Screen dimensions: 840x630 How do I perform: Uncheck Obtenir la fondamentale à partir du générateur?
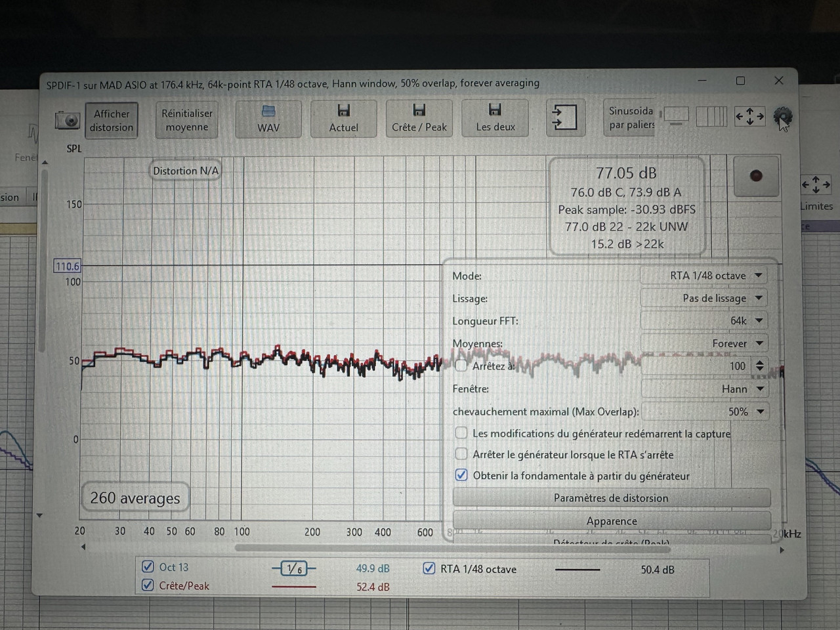461,475
